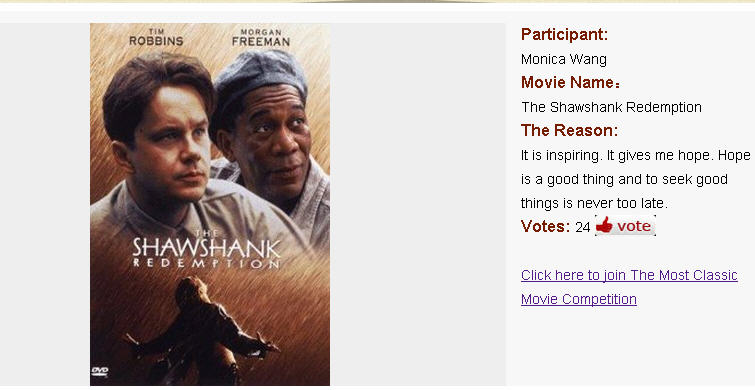Click the Movie Name heading
Image resolution: width=755 pixels, height=390 pixels.
point(571,82)
